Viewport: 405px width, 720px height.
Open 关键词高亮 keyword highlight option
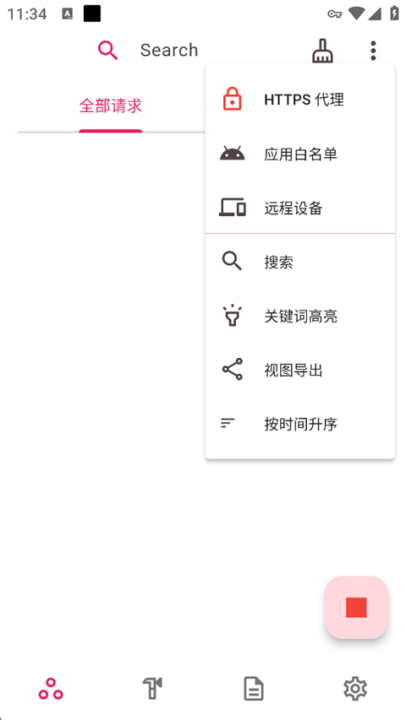point(300,316)
